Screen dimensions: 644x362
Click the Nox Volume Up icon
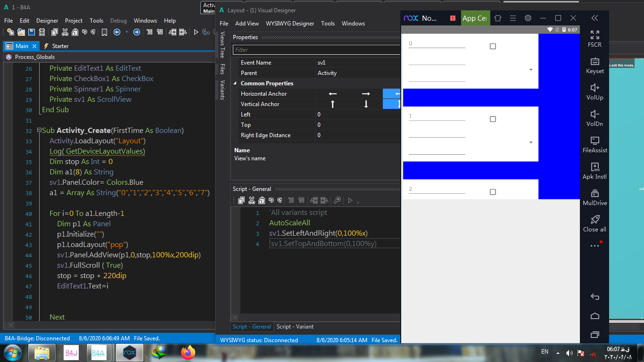tap(594, 88)
